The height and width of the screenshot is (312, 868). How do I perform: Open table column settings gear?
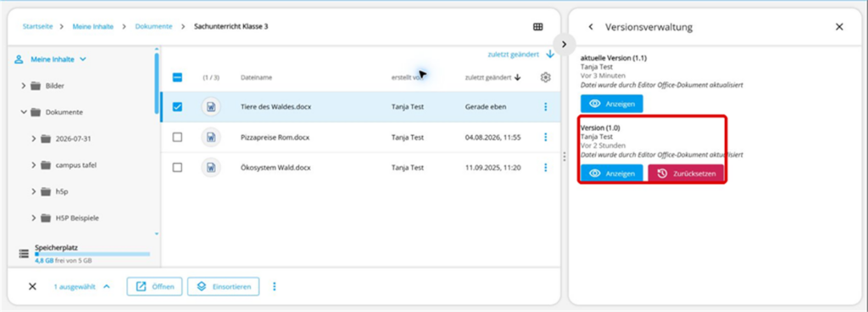[x=545, y=77]
